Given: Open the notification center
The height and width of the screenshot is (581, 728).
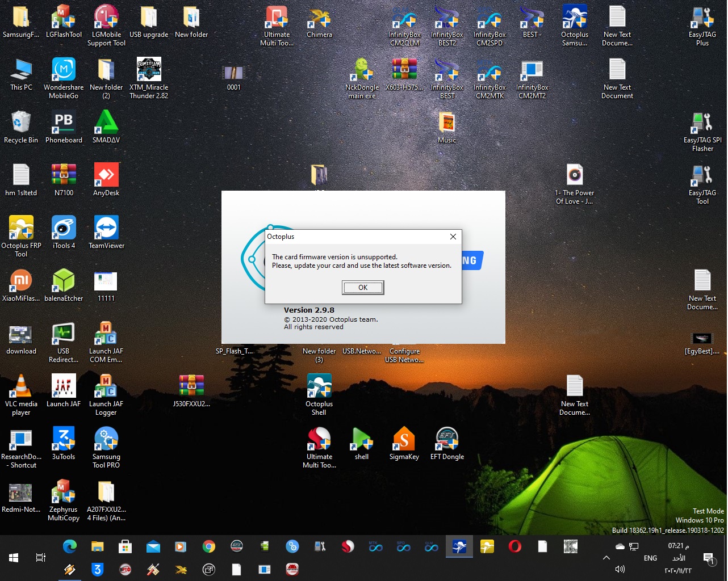Looking at the screenshot, I should [x=709, y=558].
